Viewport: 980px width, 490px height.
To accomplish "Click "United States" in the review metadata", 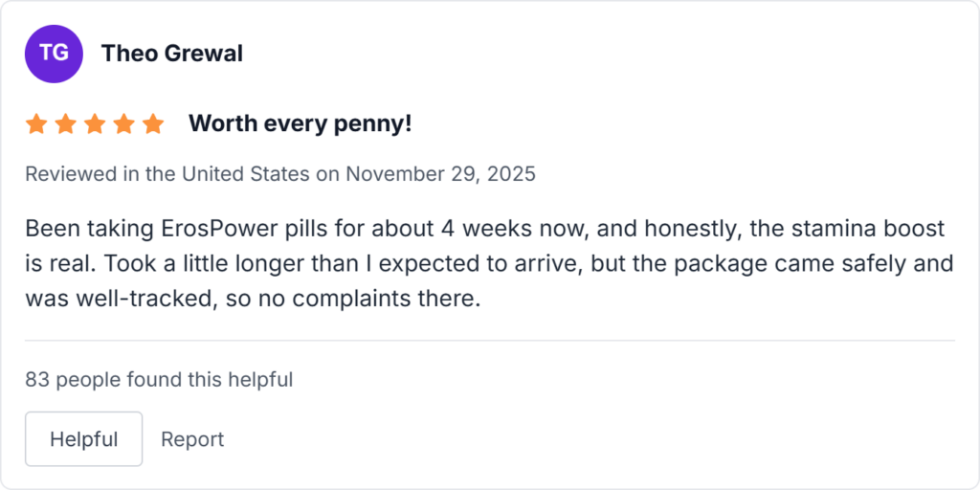I will pyautogui.click(x=246, y=174).
